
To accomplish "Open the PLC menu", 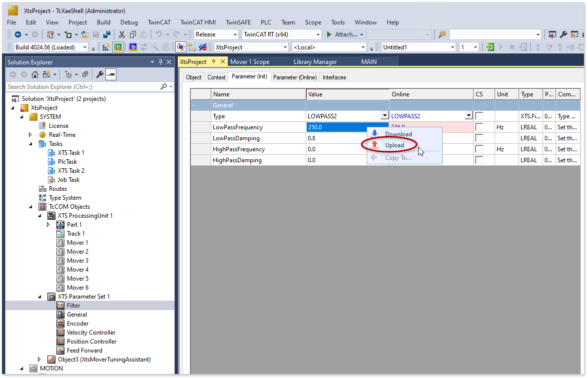I will [x=266, y=22].
